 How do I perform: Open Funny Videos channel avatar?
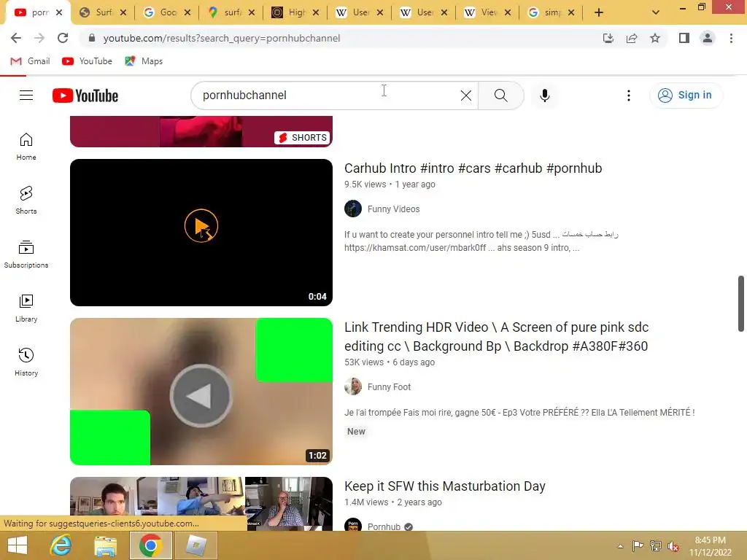[x=353, y=209]
